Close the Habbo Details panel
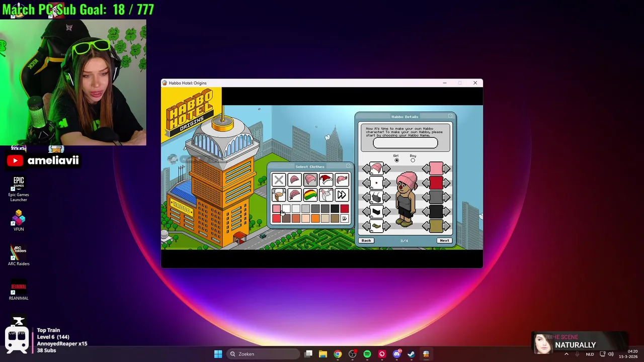This screenshot has width=644, height=362. pyautogui.click(x=450, y=117)
